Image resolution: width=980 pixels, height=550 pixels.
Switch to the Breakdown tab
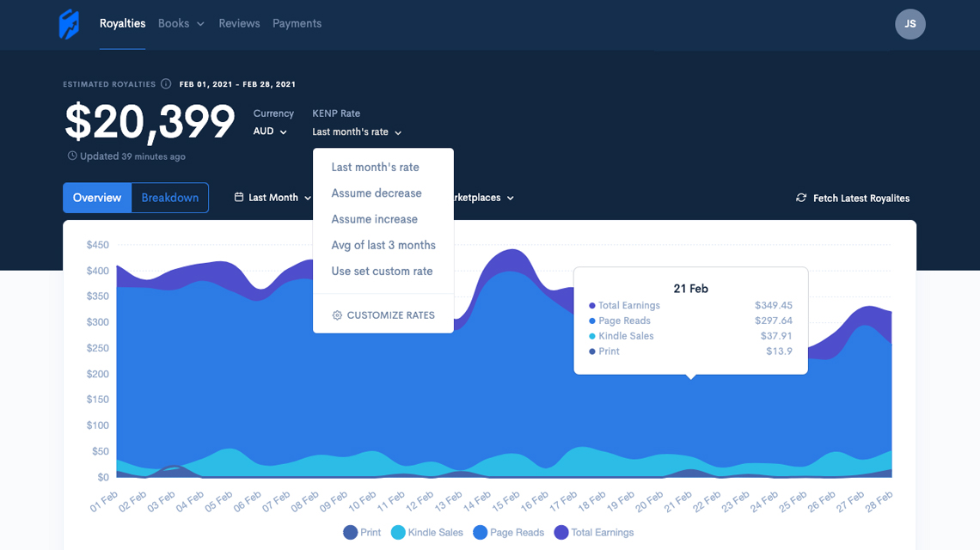coord(169,198)
